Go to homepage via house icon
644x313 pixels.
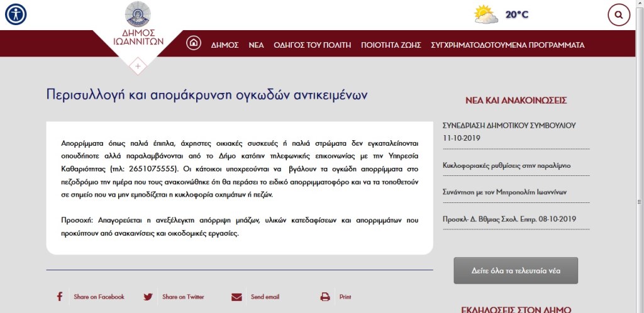[x=194, y=43]
